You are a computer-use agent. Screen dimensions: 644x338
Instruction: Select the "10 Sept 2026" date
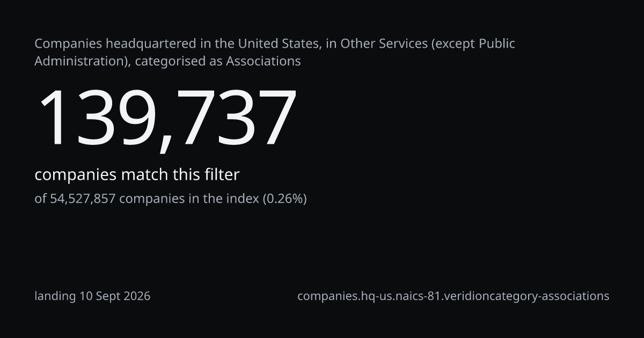click(115, 296)
